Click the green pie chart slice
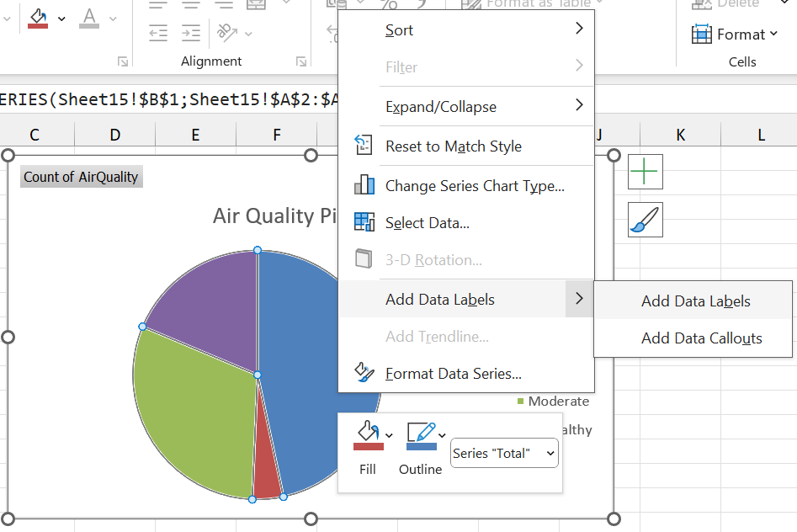Image resolution: width=797 pixels, height=532 pixels. click(194, 412)
